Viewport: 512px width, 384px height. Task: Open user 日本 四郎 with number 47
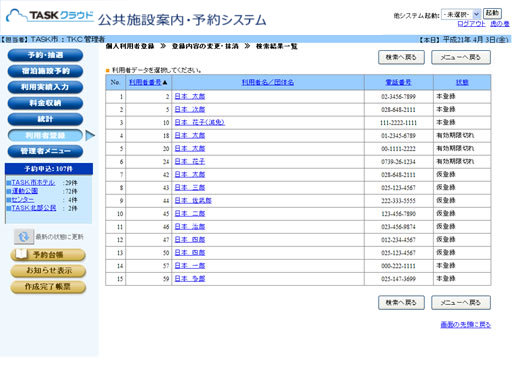[x=190, y=240]
